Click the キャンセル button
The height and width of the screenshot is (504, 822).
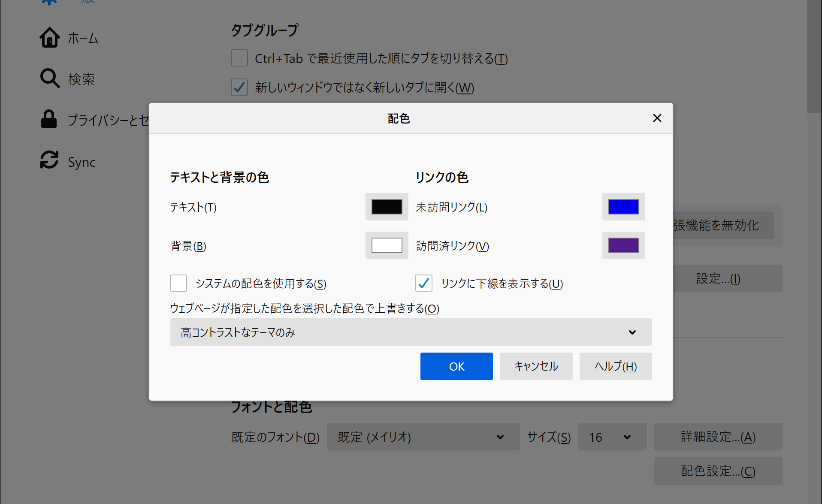[536, 366]
